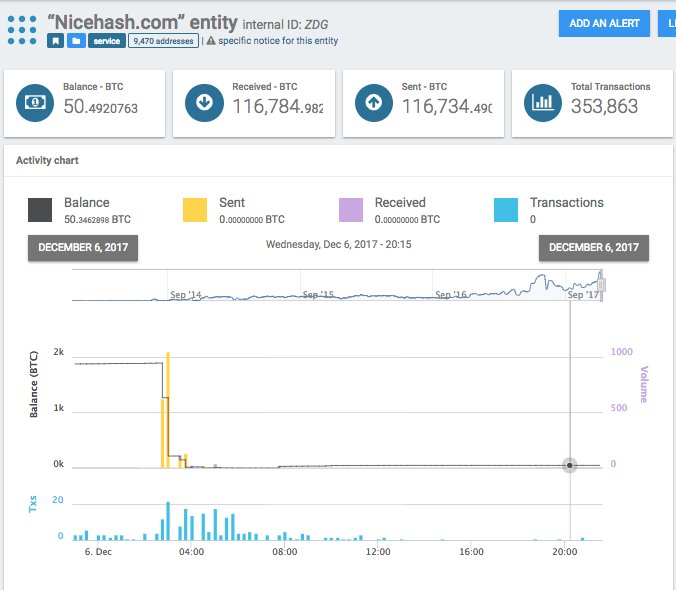
Task: Click the bookmark icon under entity name
Action: 56,41
